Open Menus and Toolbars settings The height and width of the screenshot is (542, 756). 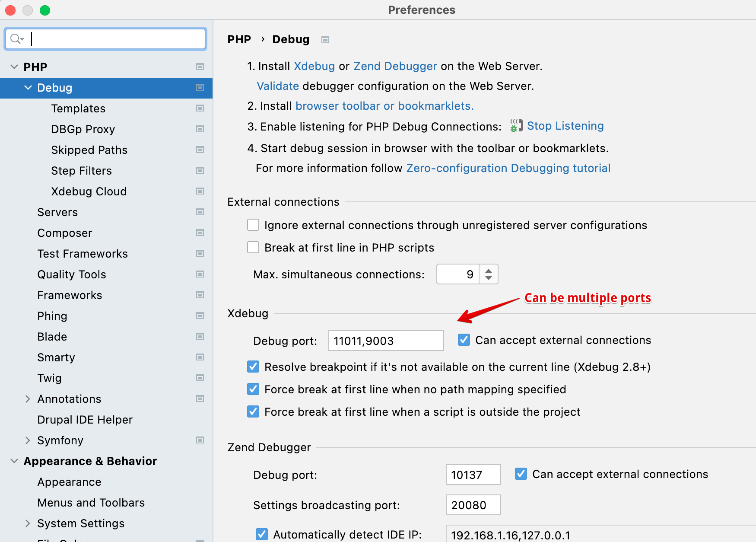pyautogui.click(x=91, y=503)
